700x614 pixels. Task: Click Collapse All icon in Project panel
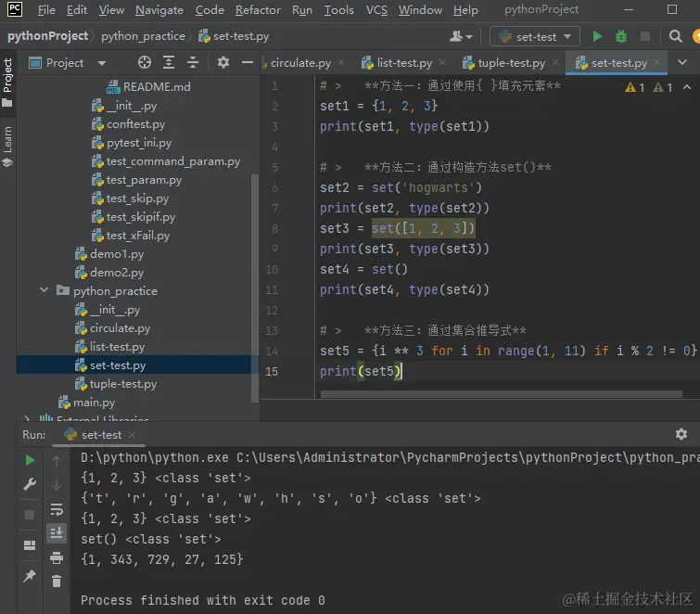click(193, 62)
